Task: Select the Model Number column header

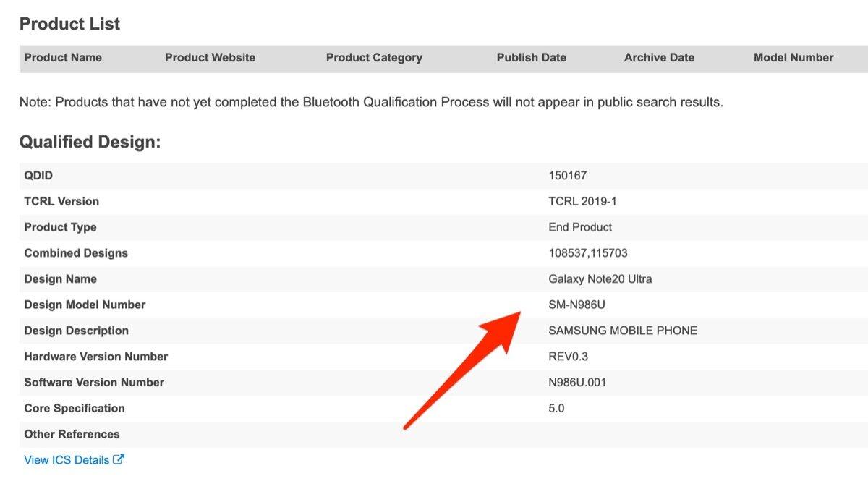Action: (x=793, y=58)
